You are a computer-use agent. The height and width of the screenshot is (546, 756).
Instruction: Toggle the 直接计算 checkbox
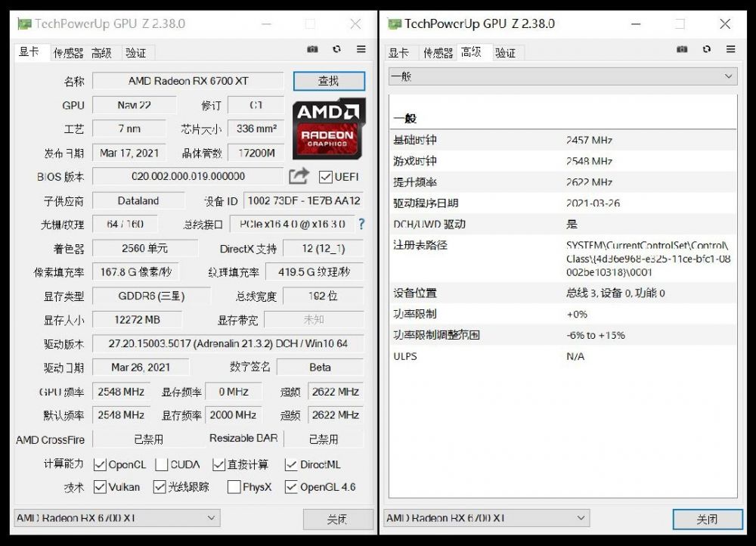(x=218, y=464)
